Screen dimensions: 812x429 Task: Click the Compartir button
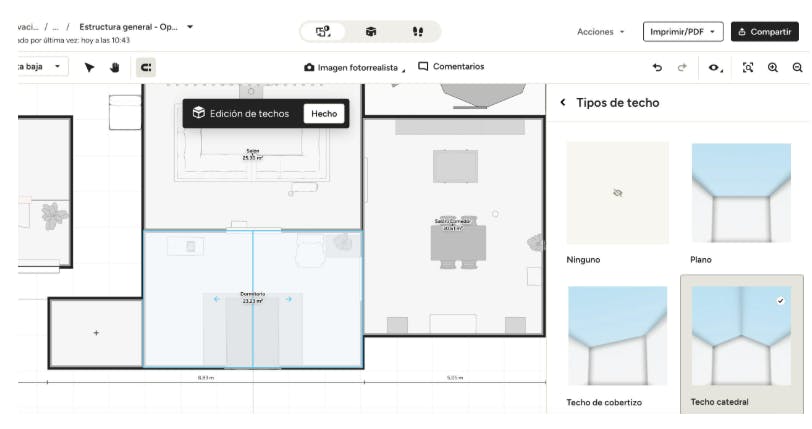pyautogui.click(x=764, y=32)
